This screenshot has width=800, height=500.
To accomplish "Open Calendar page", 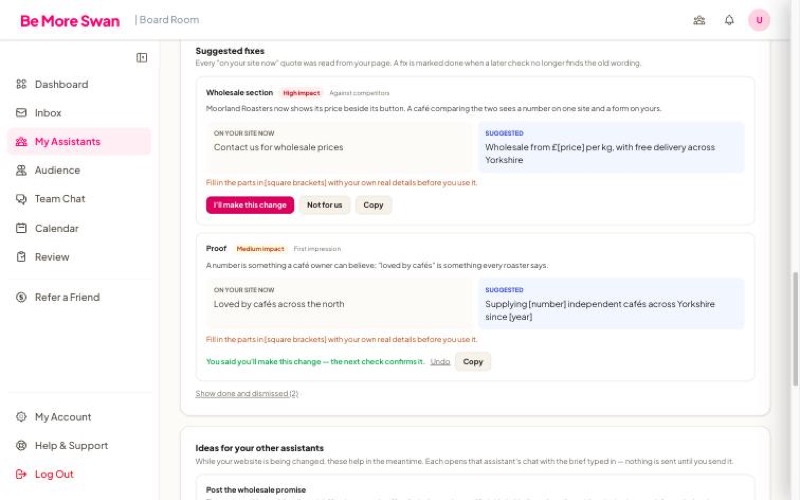I will pyautogui.click(x=79, y=228).
